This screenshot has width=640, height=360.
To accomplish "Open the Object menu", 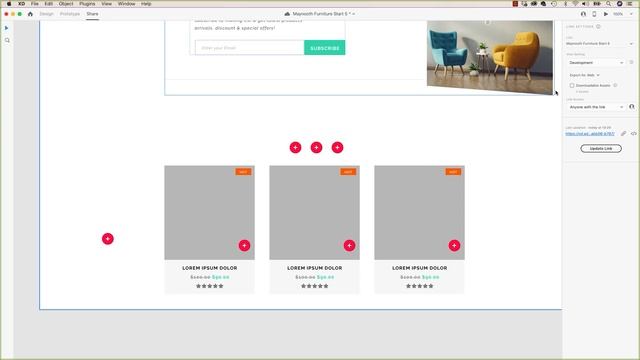I will tap(66, 4).
